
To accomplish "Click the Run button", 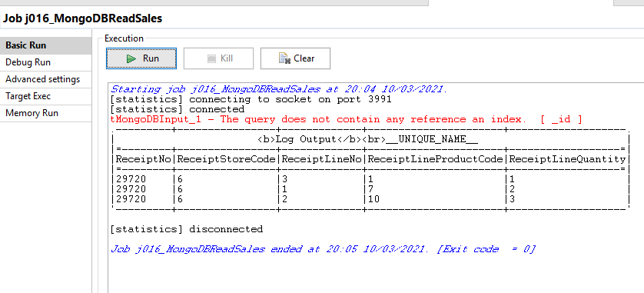I will (141, 58).
